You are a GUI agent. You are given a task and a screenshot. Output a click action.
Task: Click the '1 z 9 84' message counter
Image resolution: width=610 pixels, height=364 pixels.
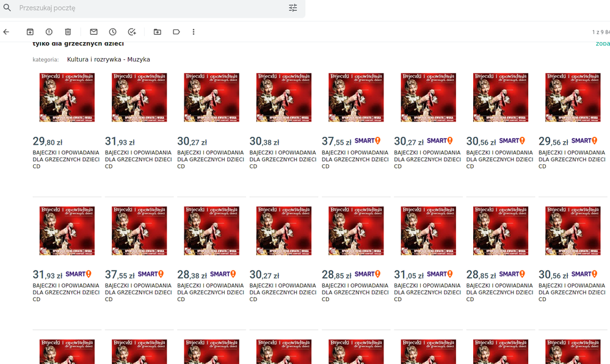point(601,32)
